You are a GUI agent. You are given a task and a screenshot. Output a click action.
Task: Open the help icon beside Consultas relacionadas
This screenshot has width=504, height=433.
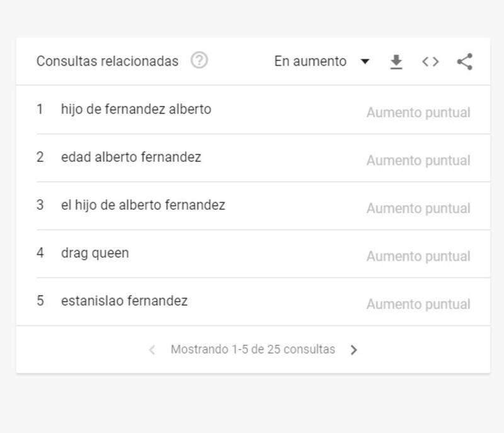(x=199, y=61)
